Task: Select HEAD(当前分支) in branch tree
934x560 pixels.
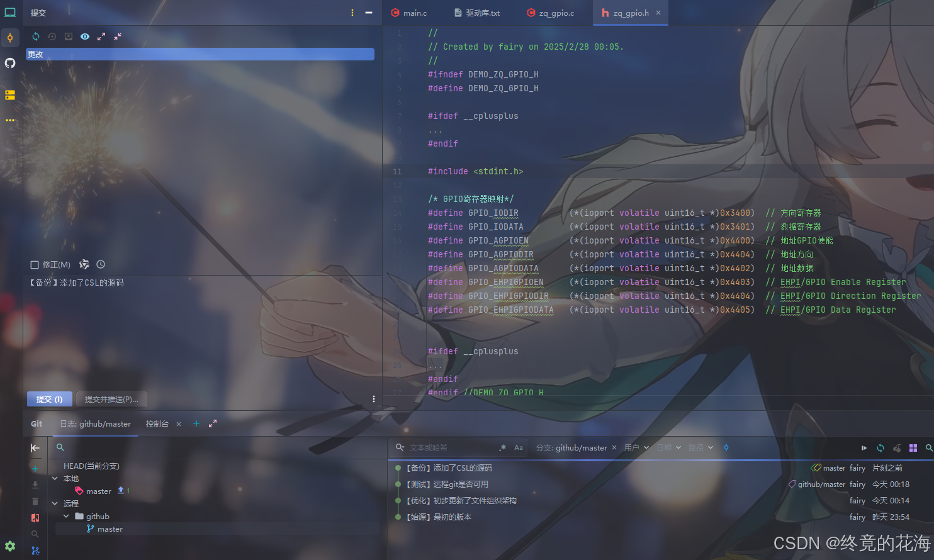Action: click(91, 466)
